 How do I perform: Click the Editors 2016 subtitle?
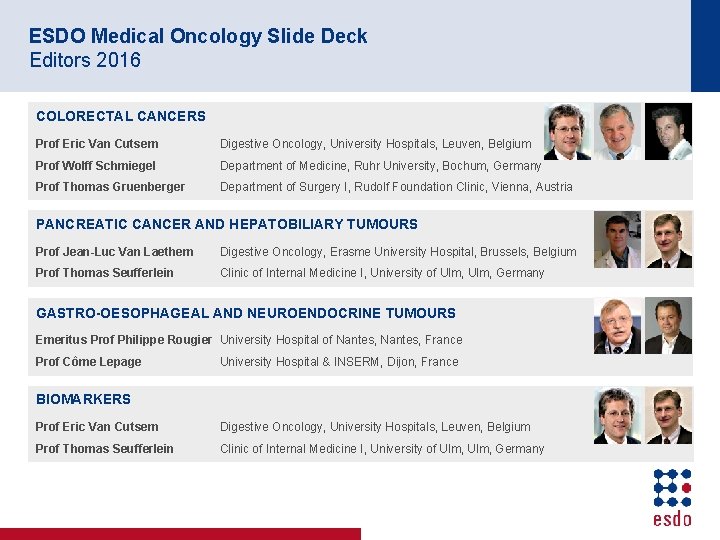click(85, 60)
